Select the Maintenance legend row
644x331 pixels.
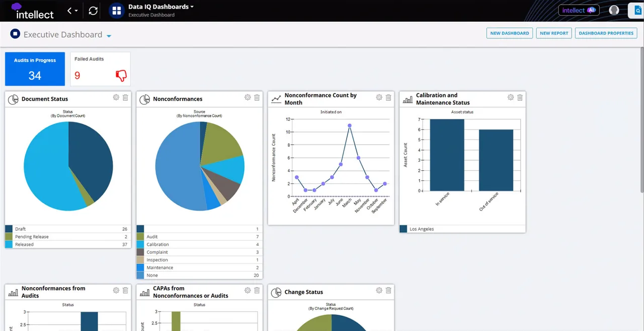[x=199, y=268]
